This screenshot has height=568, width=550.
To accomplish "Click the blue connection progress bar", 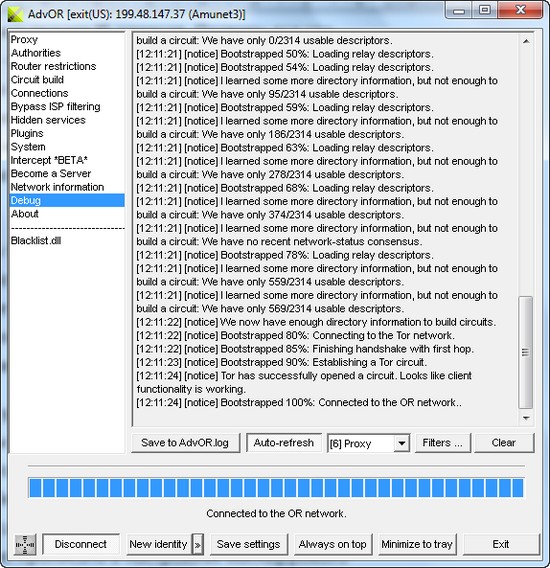I will (276, 488).
